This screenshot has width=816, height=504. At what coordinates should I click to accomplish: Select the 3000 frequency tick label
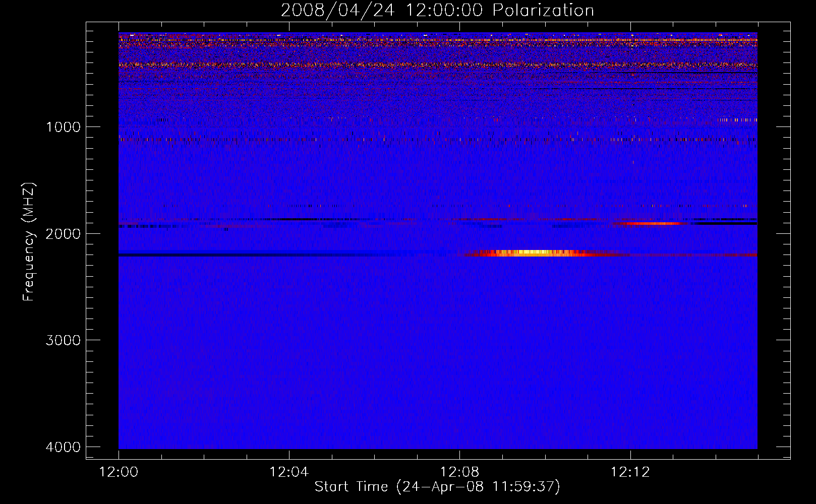click(x=63, y=340)
